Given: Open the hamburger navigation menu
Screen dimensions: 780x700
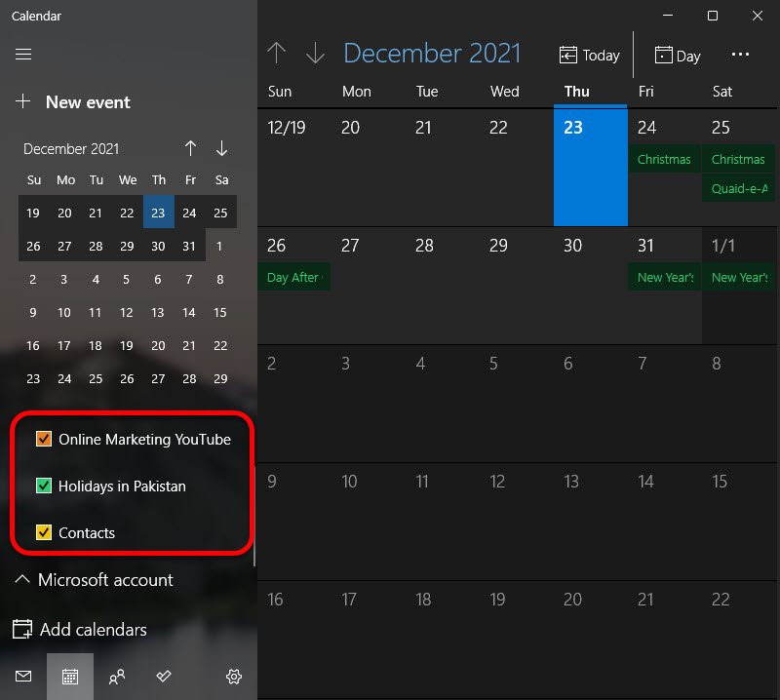Looking at the screenshot, I should pos(23,55).
